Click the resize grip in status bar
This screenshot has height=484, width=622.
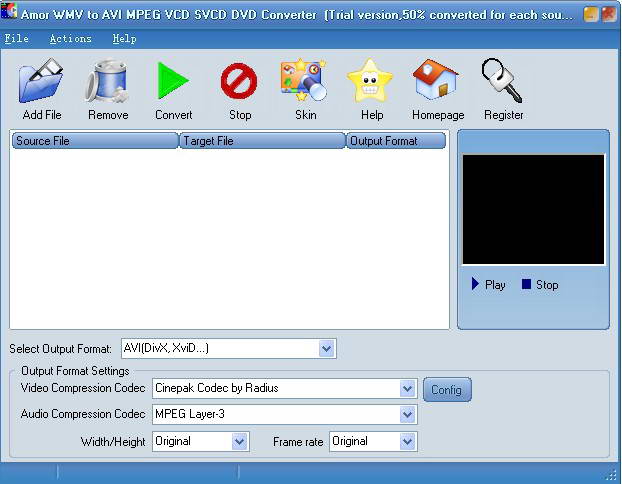(x=610, y=473)
